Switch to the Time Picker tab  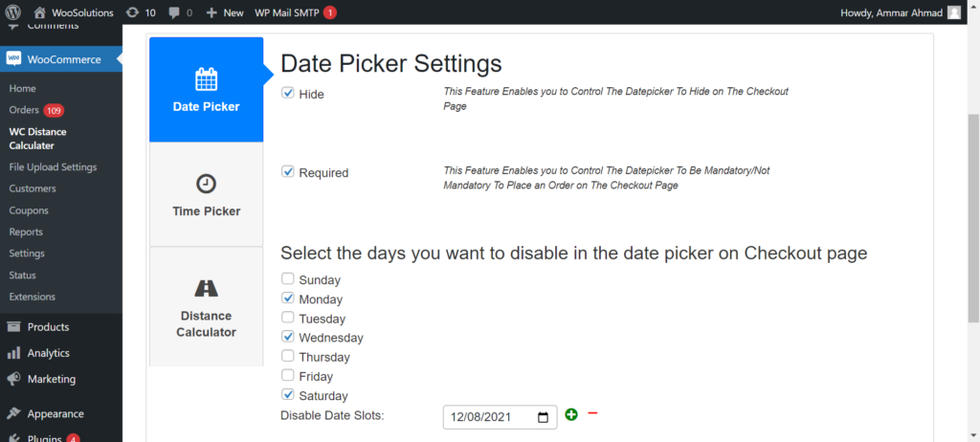point(207,194)
